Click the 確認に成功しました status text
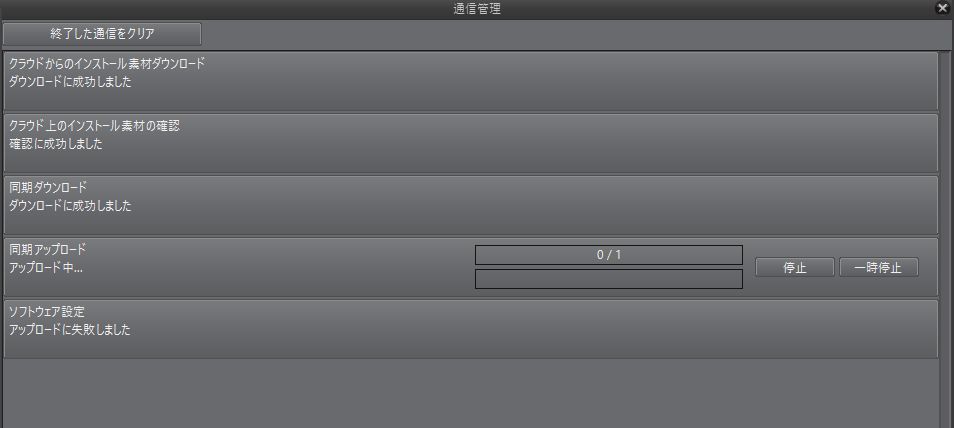This screenshot has height=428, width=954. [55, 145]
